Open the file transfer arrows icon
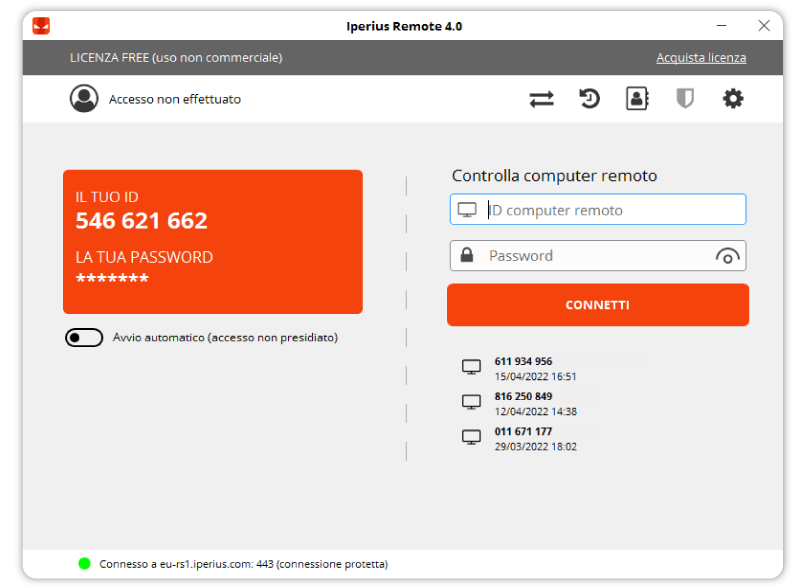Screen dimensions: 800x588 click(x=541, y=99)
